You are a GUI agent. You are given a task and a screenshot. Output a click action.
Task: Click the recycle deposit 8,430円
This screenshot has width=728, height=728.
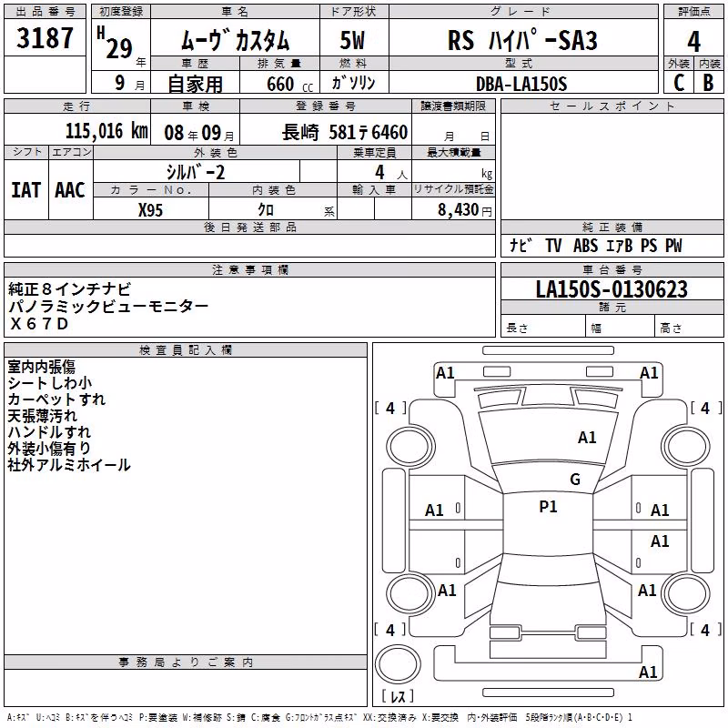[465, 210]
